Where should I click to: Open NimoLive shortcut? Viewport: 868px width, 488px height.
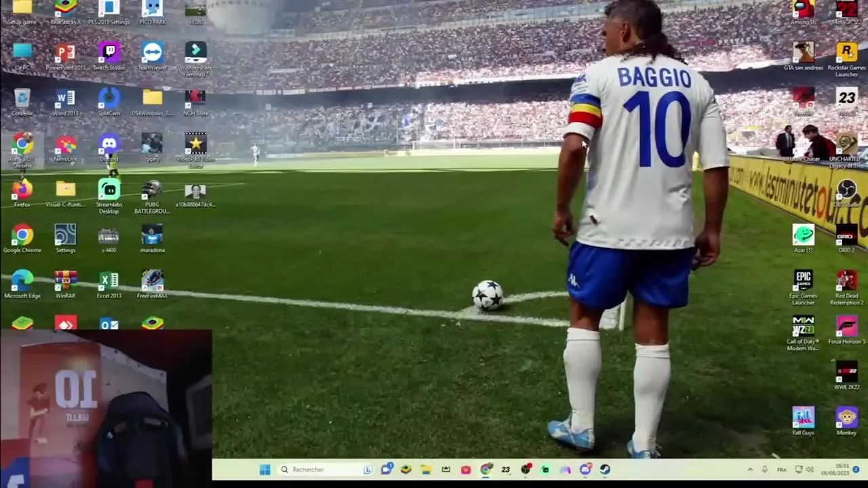click(65, 148)
